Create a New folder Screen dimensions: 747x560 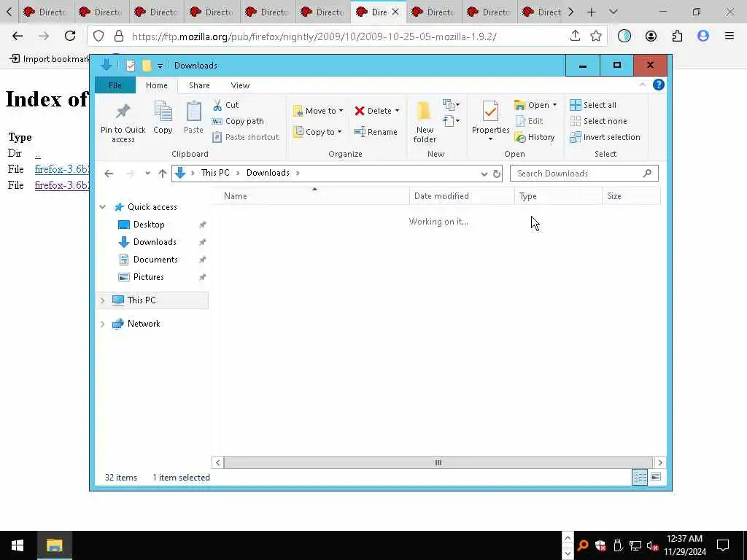click(x=425, y=122)
